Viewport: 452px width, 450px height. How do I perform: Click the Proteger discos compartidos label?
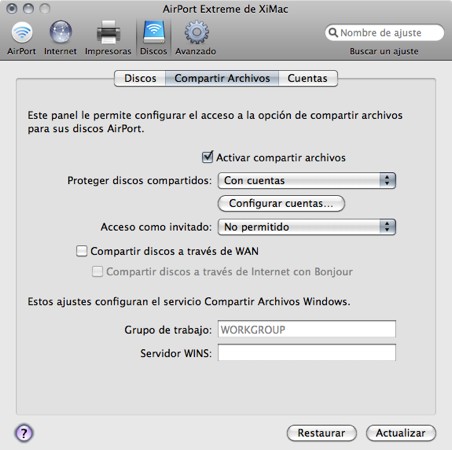[x=139, y=180]
